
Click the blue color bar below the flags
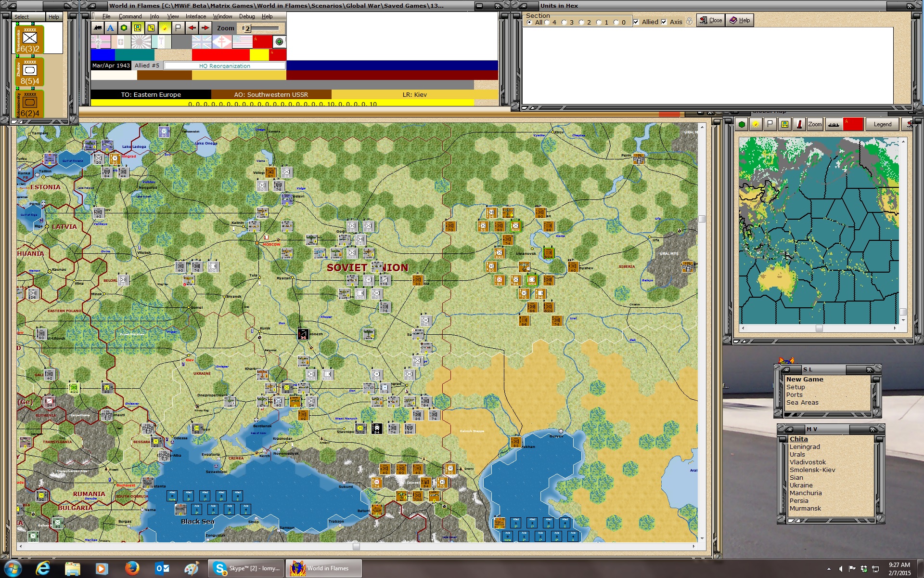pos(103,55)
